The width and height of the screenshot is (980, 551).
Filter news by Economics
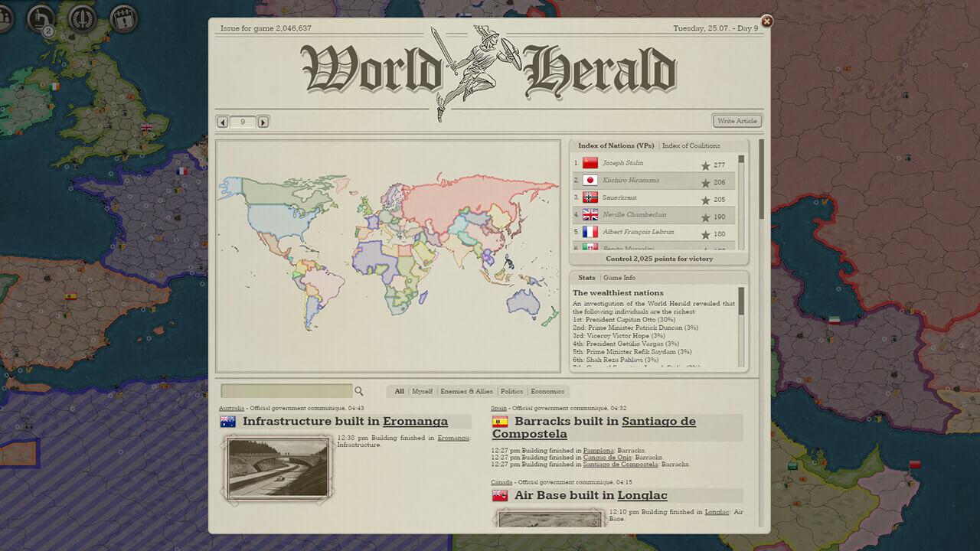click(x=547, y=391)
